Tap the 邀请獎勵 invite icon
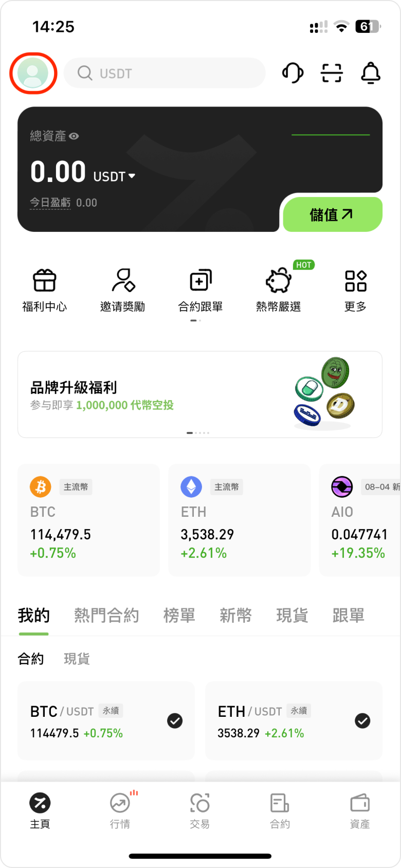The image size is (401, 868). tap(123, 281)
